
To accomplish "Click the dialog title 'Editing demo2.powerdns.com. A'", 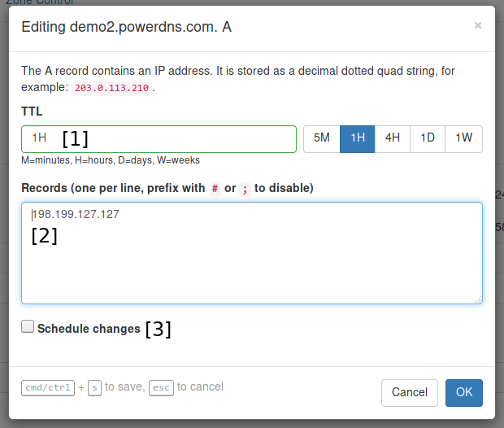I will pyautogui.click(x=127, y=27).
